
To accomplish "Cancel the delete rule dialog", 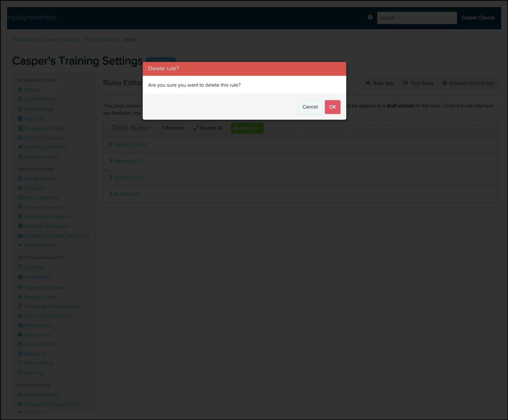I will tap(310, 107).
